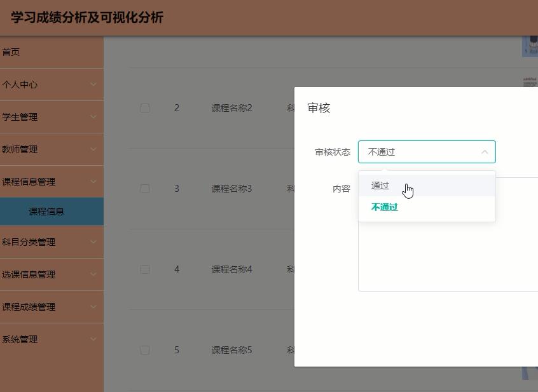Viewport: 538px width, 392px height.
Task: Open the 首页 page from sidebar
Action: (x=52, y=51)
